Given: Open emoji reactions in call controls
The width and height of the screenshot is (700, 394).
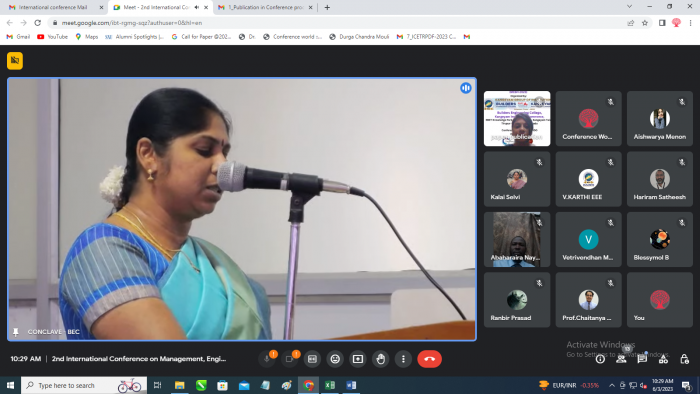Looking at the screenshot, I should point(335,359).
